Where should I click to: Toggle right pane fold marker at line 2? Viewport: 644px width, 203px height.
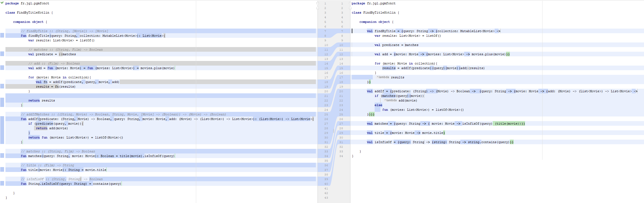350,8
